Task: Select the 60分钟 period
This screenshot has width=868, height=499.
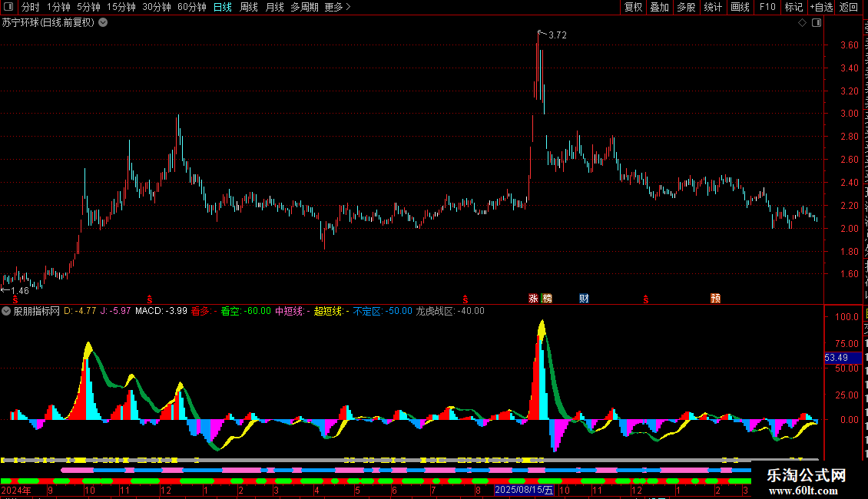Action: pyautogui.click(x=191, y=7)
